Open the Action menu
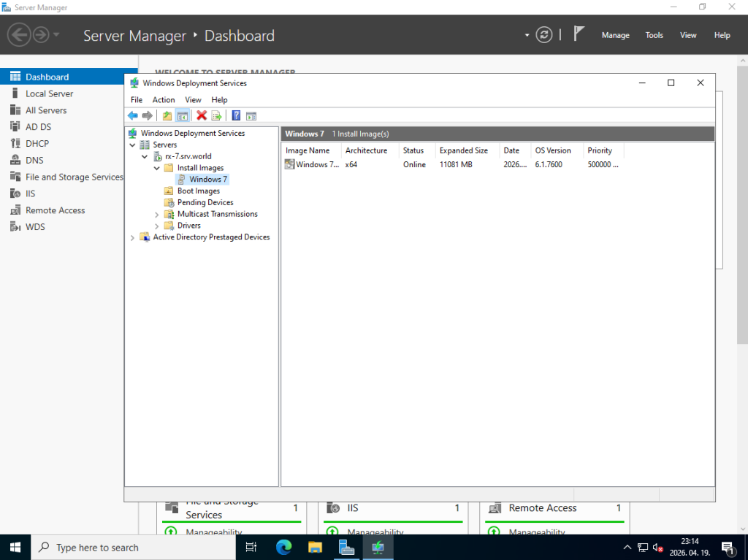The width and height of the screenshot is (748, 560). click(164, 100)
